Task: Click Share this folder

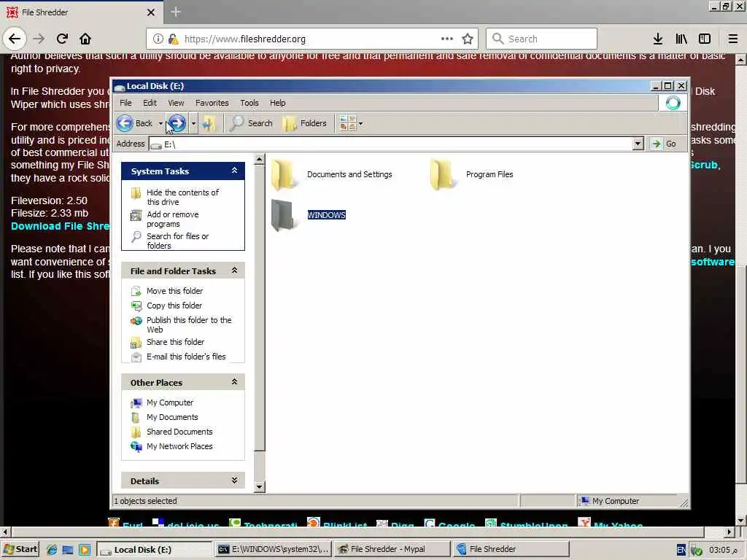Action: [175, 342]
